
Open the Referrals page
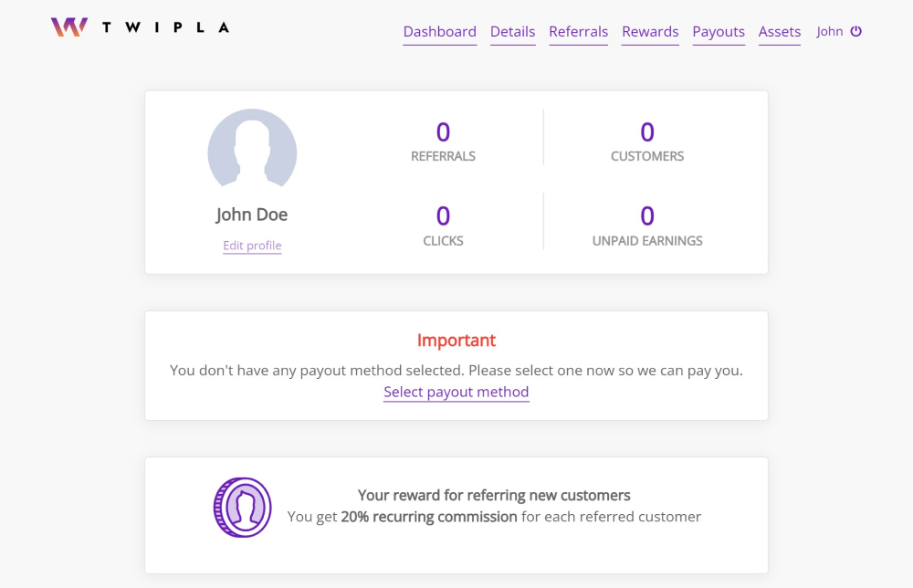tap(578, 32)
